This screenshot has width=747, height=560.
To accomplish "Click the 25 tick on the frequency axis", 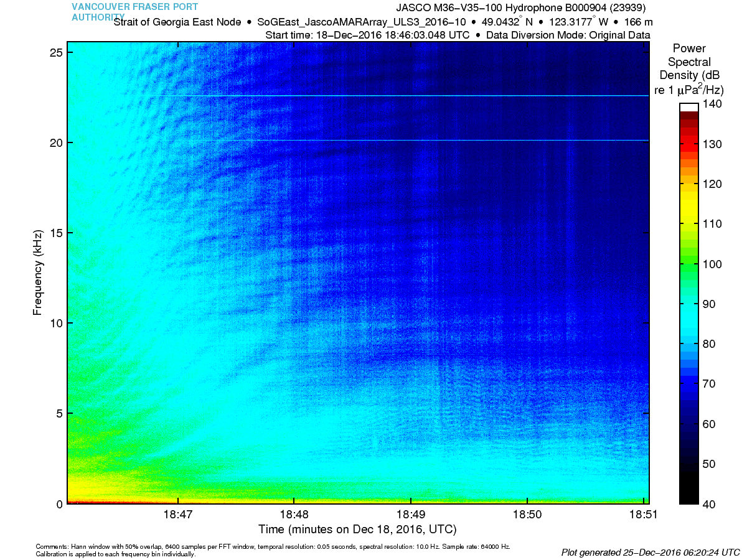I will pyautogui.click(x=56, y=53).
